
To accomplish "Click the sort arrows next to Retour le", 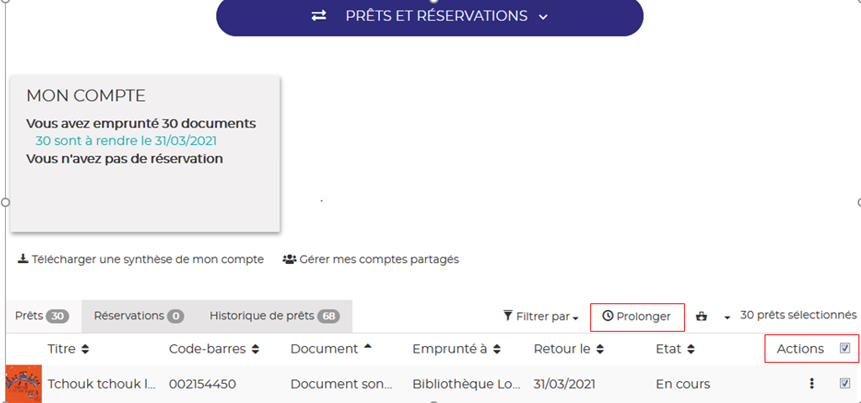I will 599,349.
